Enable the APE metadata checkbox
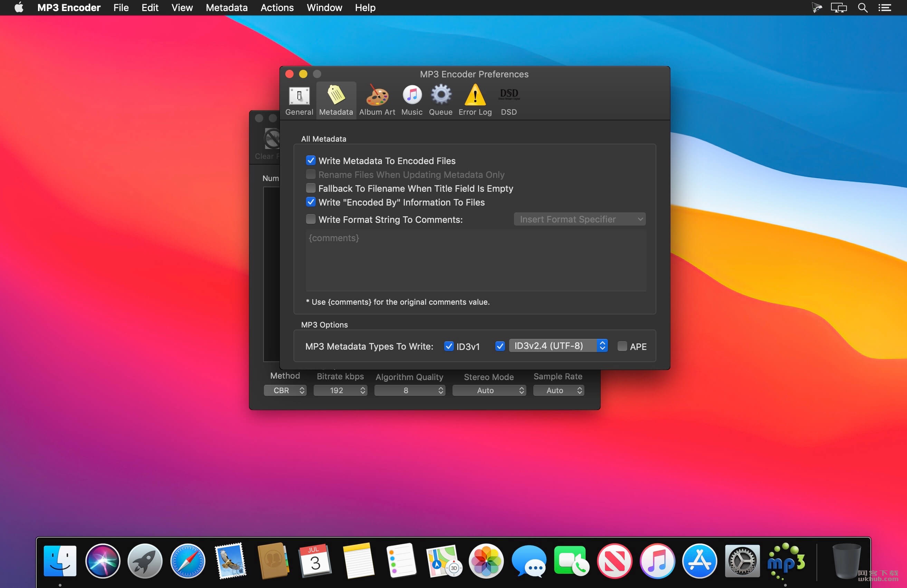 (622, 346)
